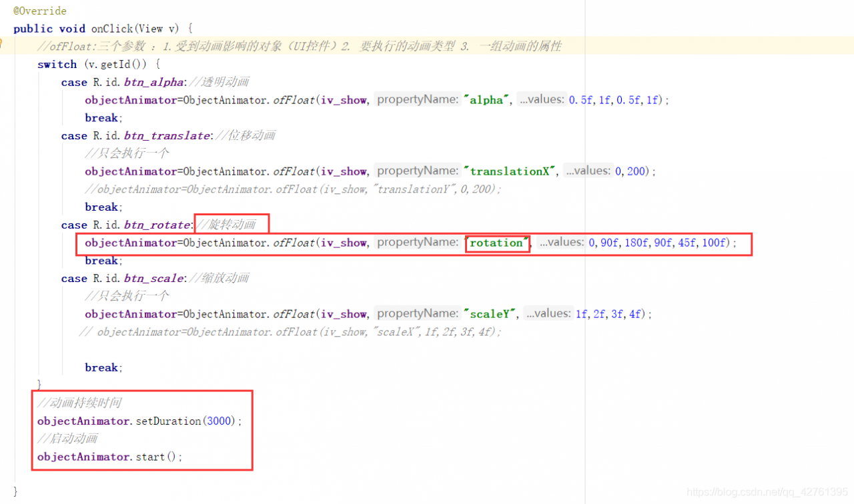The image size is (854, 504).
Task: Click the switch keyword
Action: pyautogui.click(x=57, y=65)
